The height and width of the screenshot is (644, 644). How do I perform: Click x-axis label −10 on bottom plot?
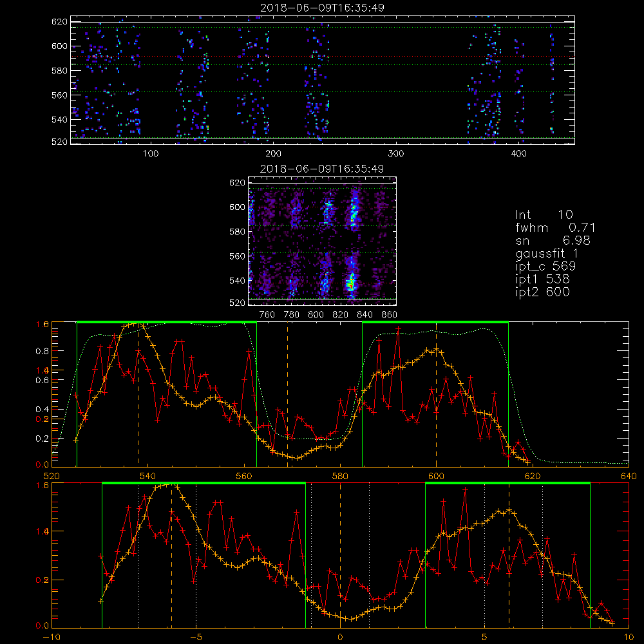pyautogui.click(x=50, y=638)
